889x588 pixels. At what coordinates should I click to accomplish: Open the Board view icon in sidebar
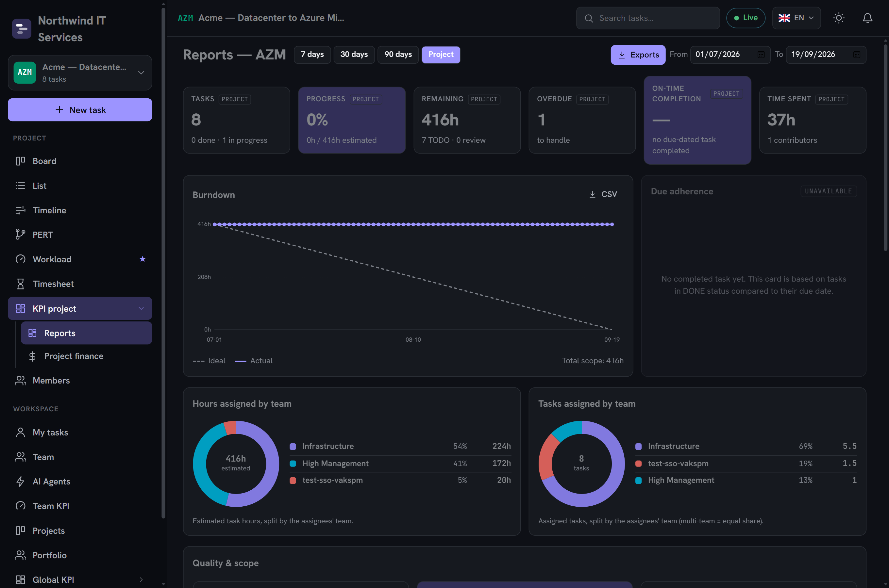(x=20, y=161)
